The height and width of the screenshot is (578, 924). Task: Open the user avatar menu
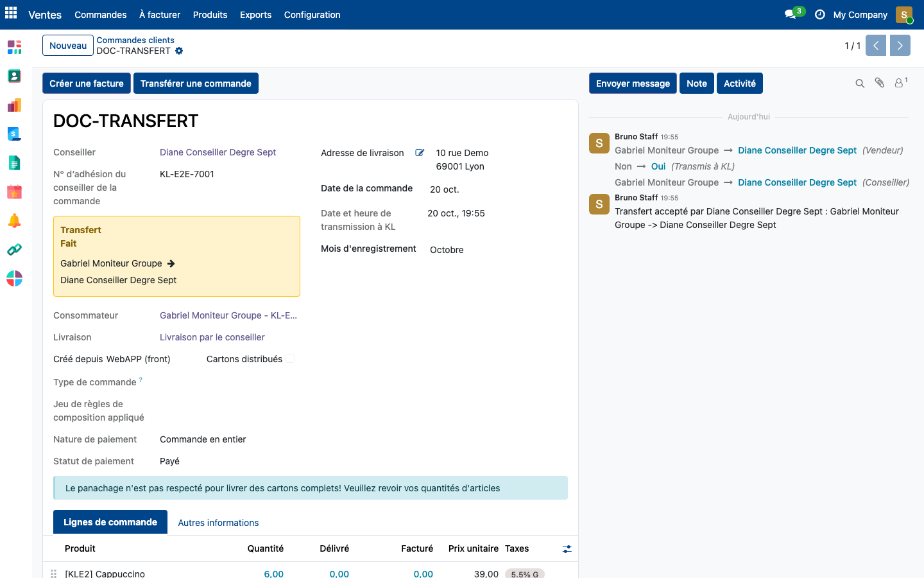pos(904,15)
